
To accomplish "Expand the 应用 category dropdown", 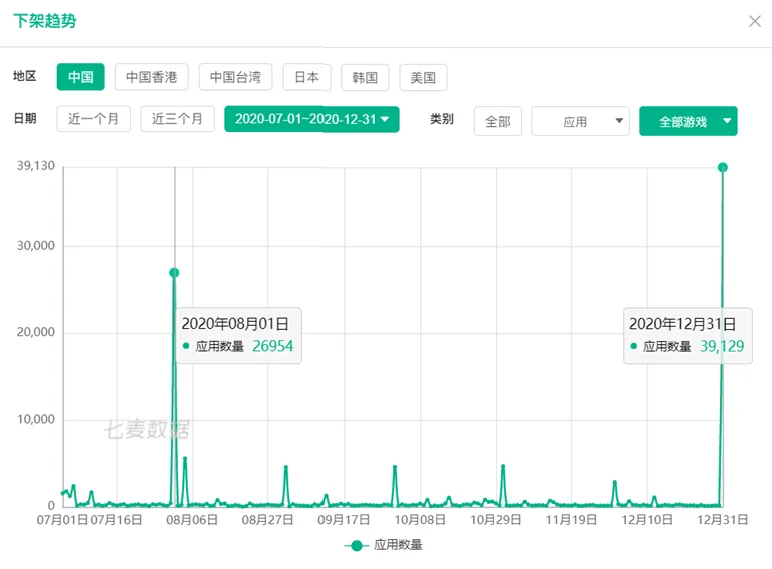I will 580,121.
